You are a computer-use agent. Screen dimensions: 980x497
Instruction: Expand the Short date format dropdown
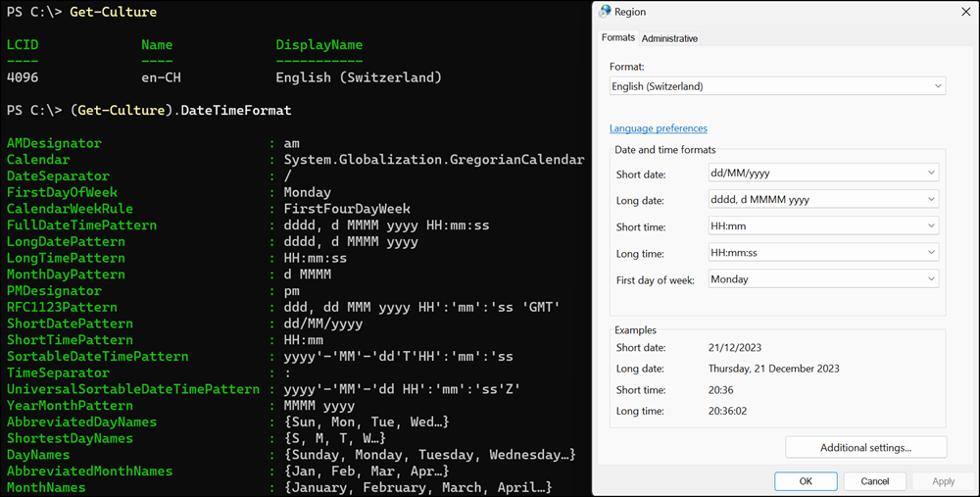pos(822,174)
